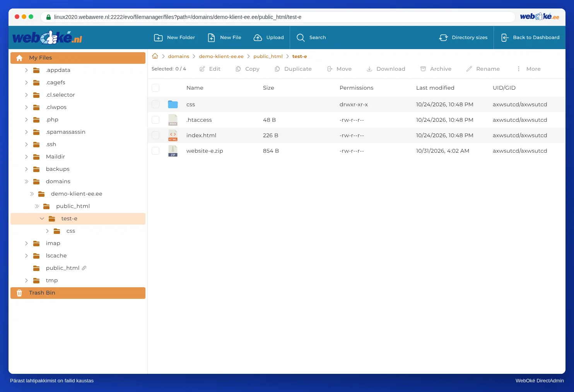Click the Upload cloud icon

point(258,37)
